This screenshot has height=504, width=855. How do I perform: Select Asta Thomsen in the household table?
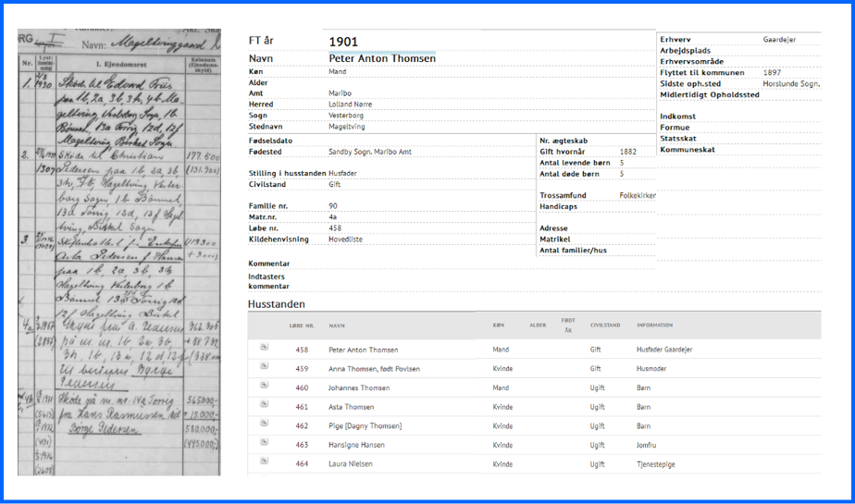pyautogui.click(x=352, y=407)
